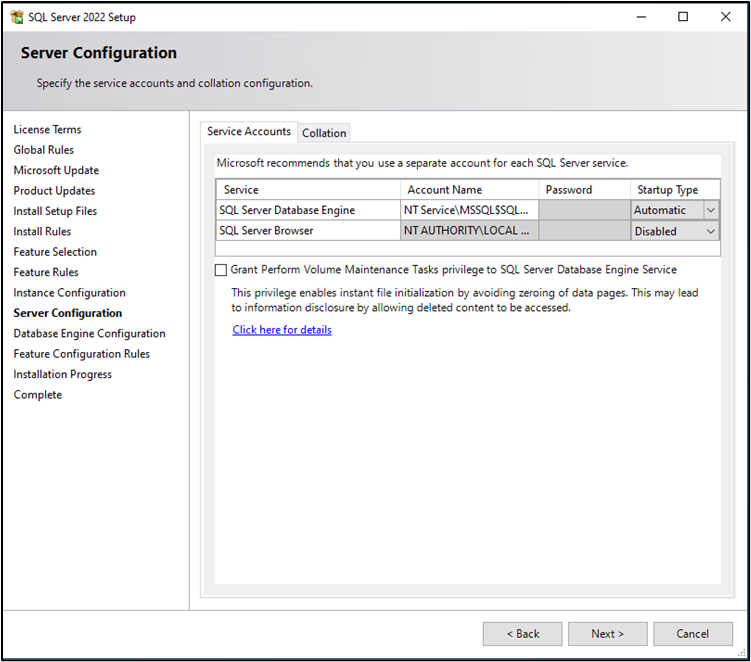Click Microsoft Update in the step list
751x662 pixels.
(x=56, y=171)
